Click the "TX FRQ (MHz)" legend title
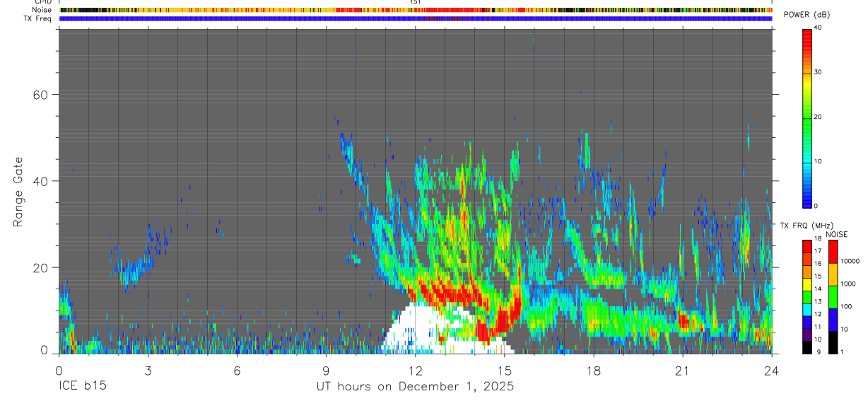Viewport: 868px width, 401px height. tap(807, 226)
